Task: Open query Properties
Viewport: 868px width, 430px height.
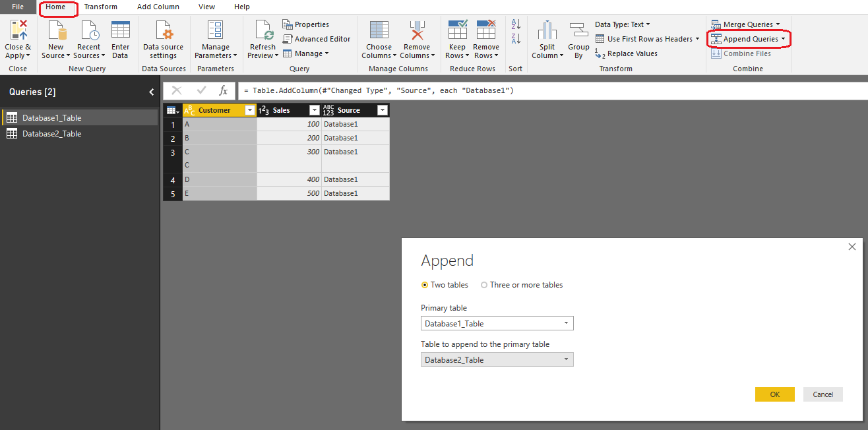Action: pos(306,24)
